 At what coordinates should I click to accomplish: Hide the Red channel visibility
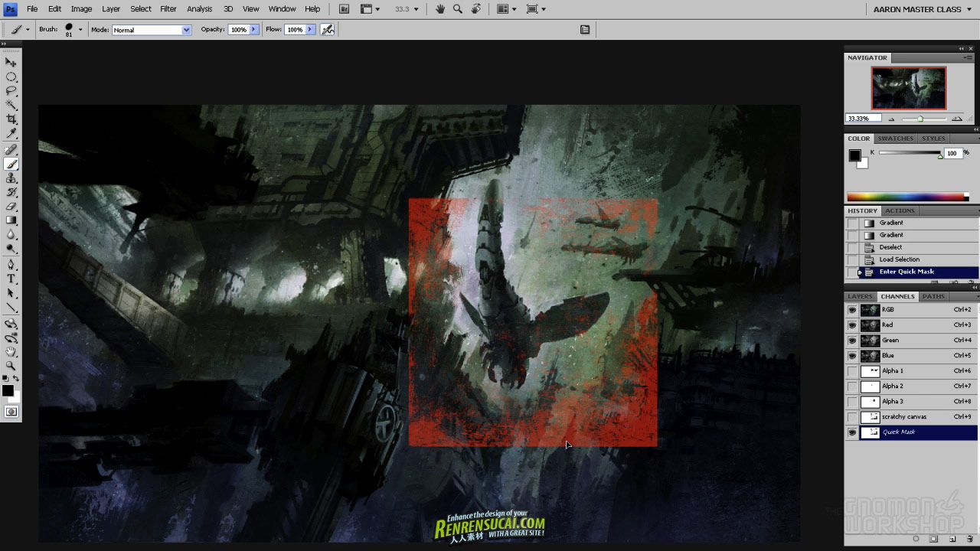[x=852, y=325]
